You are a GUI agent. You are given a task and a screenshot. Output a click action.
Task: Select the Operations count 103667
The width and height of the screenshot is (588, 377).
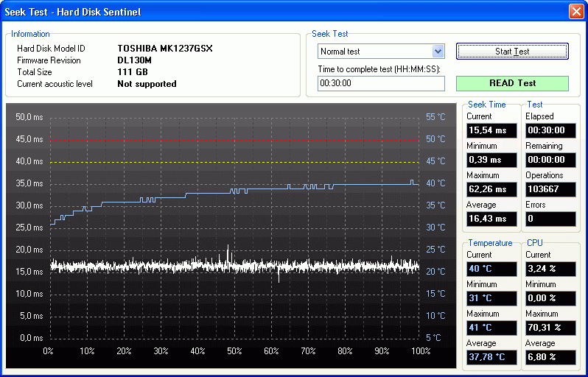[x=550, y=189]
